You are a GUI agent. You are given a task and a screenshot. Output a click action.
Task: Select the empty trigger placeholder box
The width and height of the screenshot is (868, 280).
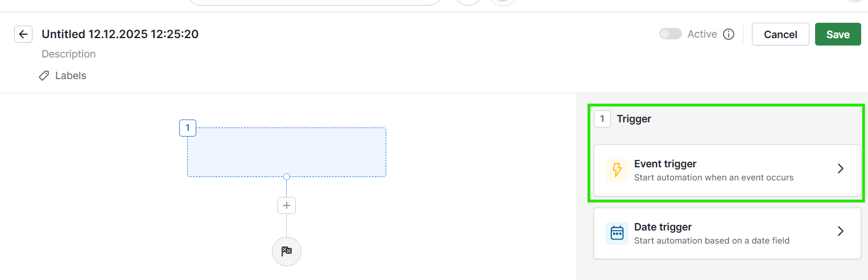tap(287, 153)
